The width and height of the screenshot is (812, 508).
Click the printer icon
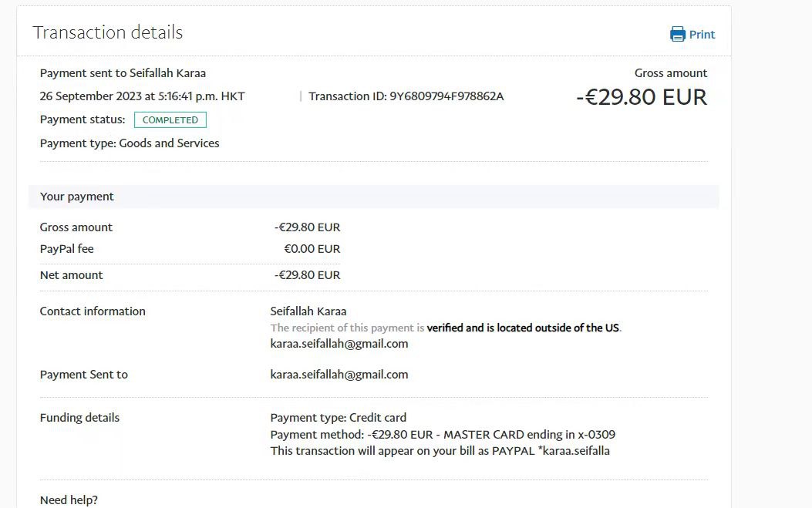[x=678, y=34]
